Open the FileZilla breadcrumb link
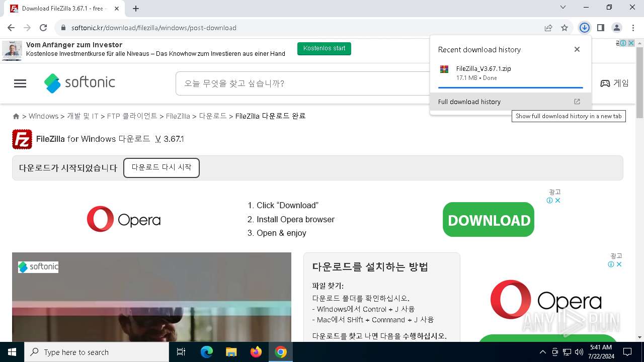 coord(178,116)
